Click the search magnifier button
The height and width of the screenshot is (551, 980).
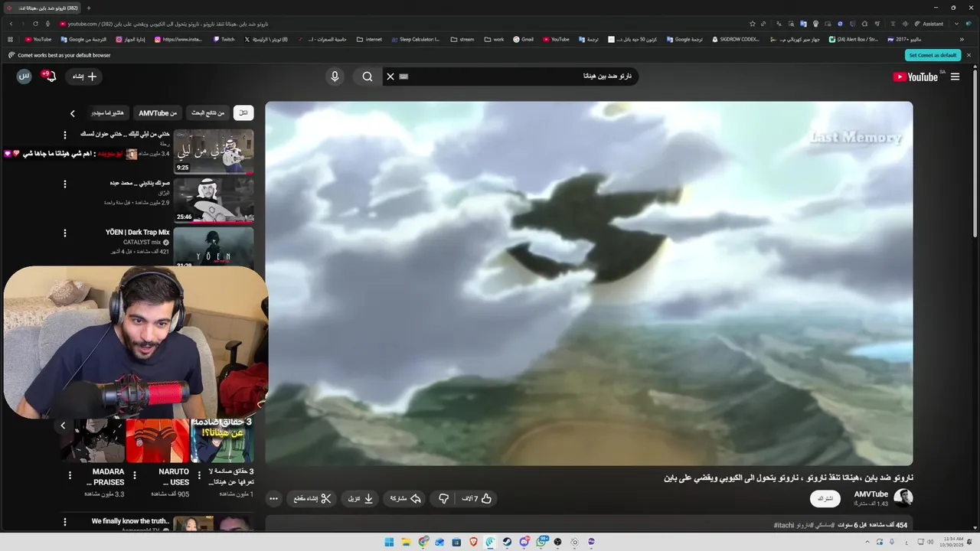(367, 77)
